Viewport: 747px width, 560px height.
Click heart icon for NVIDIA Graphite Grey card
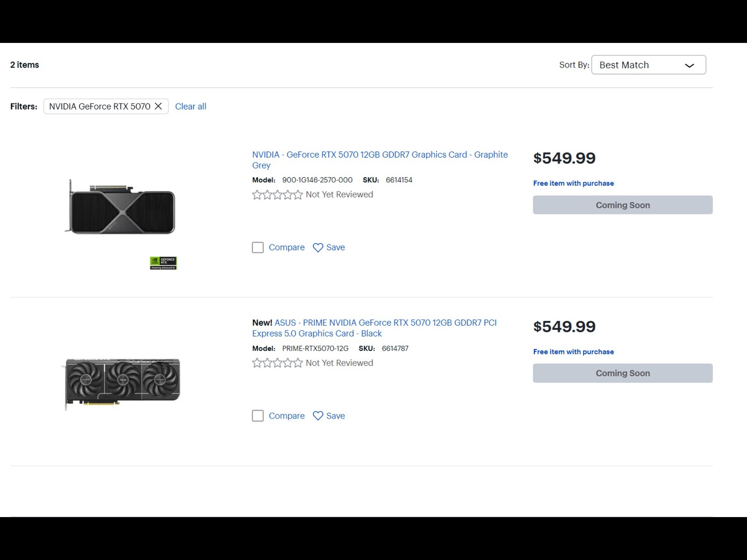click(x=318, y=248)
